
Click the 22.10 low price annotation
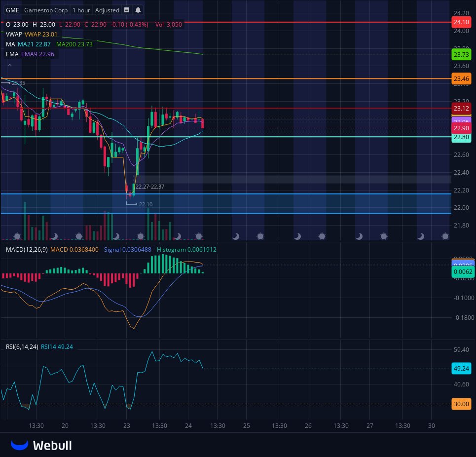pos(146,204)
